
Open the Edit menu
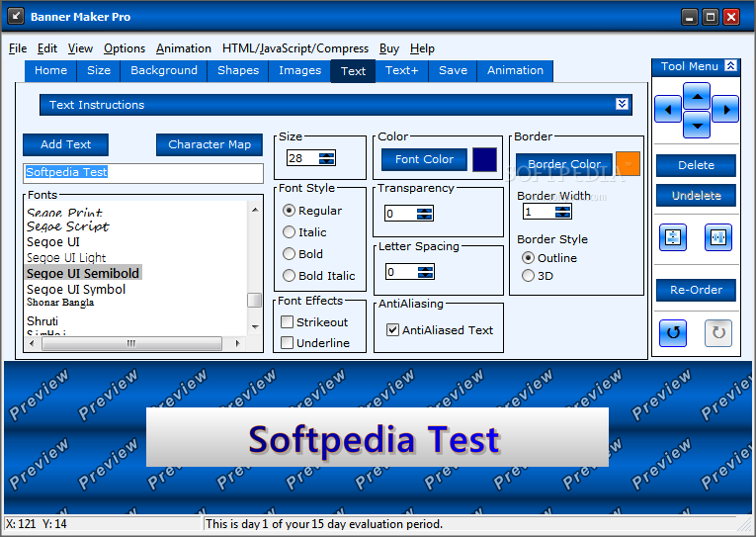point(47,48)
